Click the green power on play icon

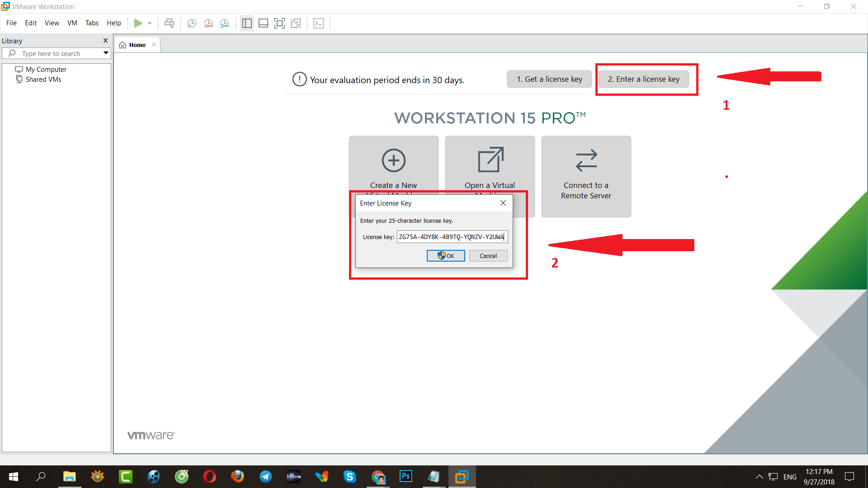click(138, 23)
